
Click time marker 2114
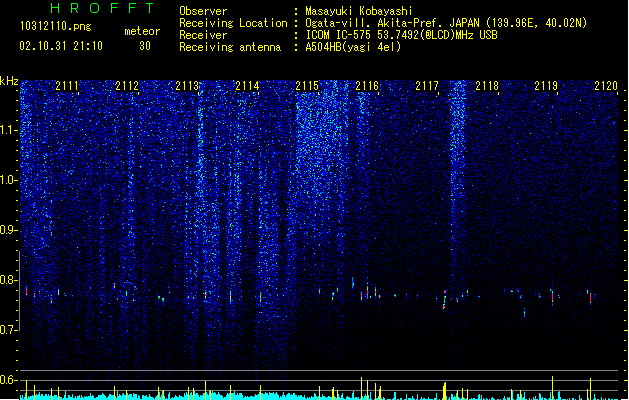248,86
